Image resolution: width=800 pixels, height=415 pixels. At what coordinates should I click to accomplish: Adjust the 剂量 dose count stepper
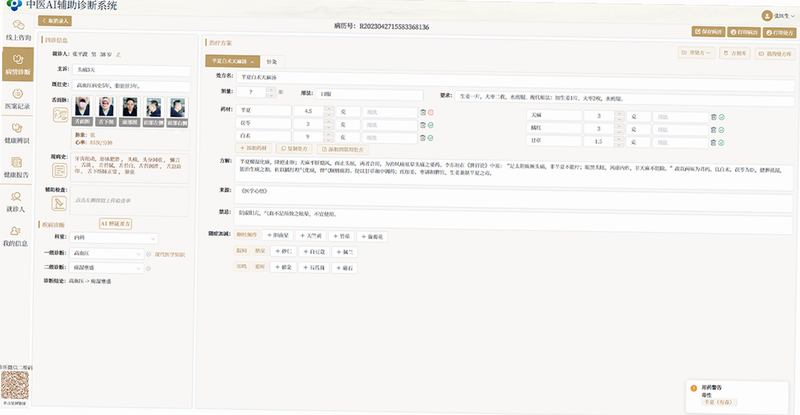(271, 92)
